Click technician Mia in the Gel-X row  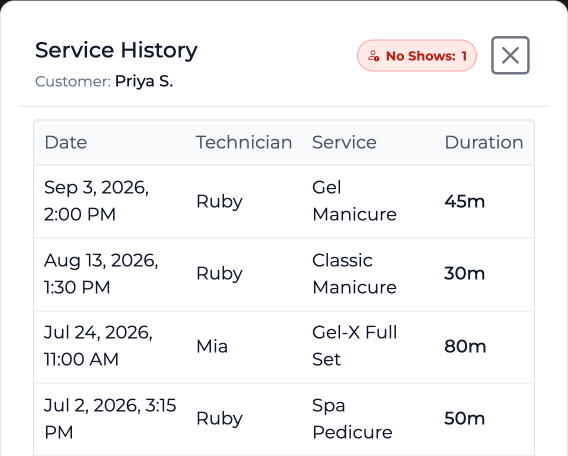212,346
